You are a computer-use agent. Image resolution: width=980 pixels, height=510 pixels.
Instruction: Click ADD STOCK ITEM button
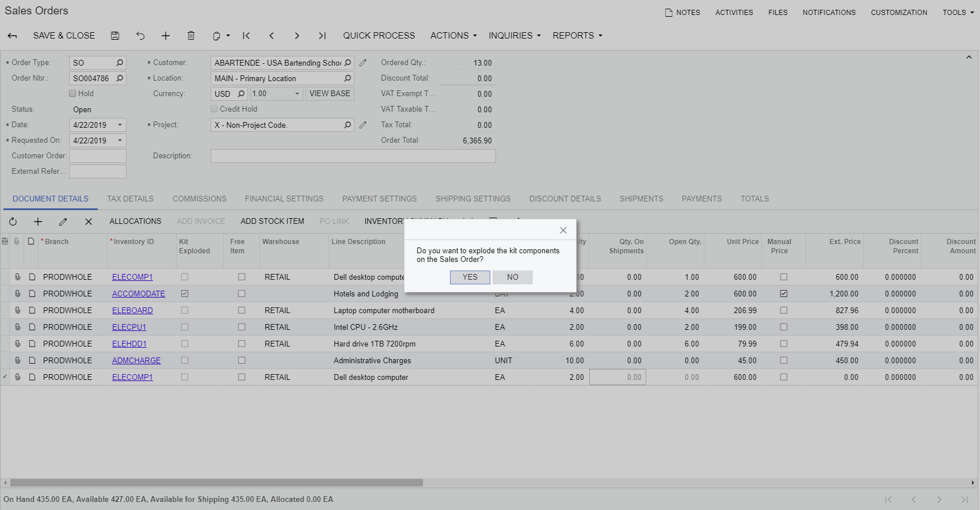click(272, 222)
